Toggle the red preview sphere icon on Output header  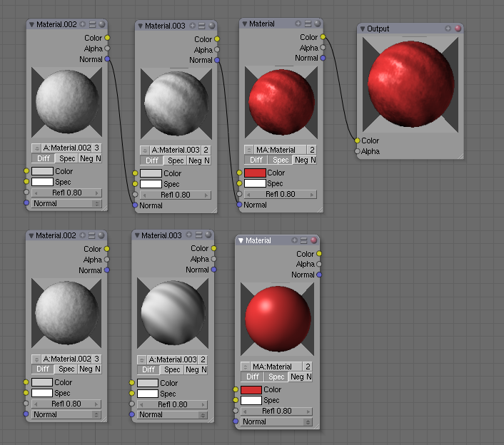458,29
